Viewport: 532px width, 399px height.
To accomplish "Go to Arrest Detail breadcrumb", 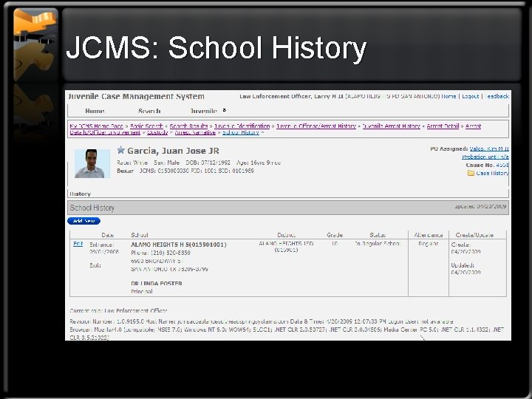I will click(443, 126).
